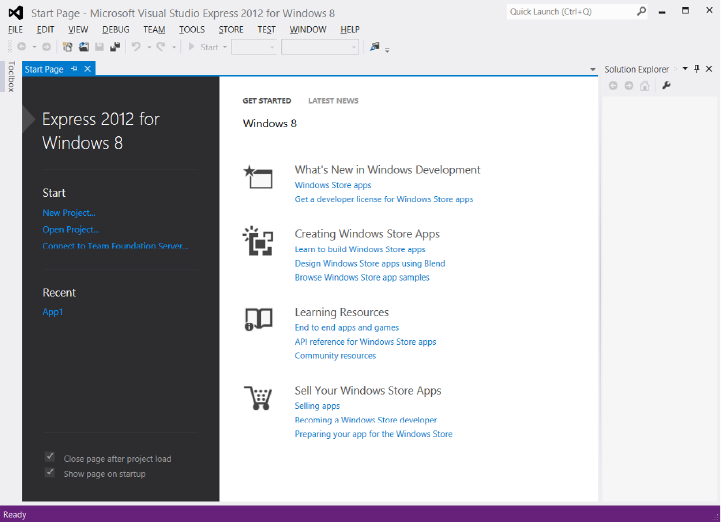Open the TEST menu

pos(267,29)
